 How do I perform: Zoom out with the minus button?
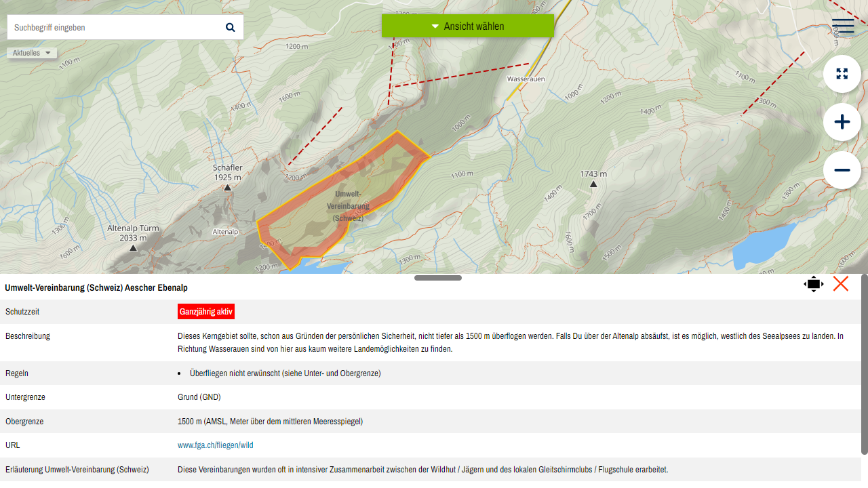click(842, 170)
